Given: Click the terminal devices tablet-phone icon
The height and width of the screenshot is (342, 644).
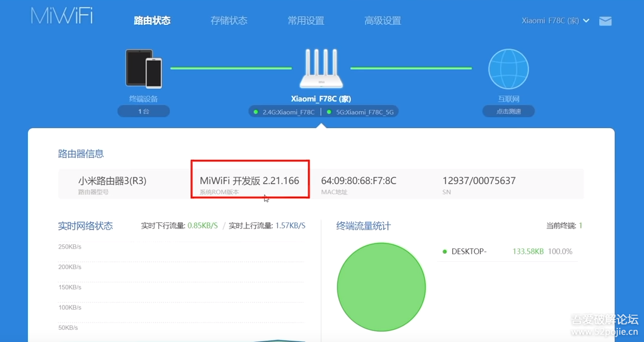Looking at the screenshot, I should coord(144,69).
